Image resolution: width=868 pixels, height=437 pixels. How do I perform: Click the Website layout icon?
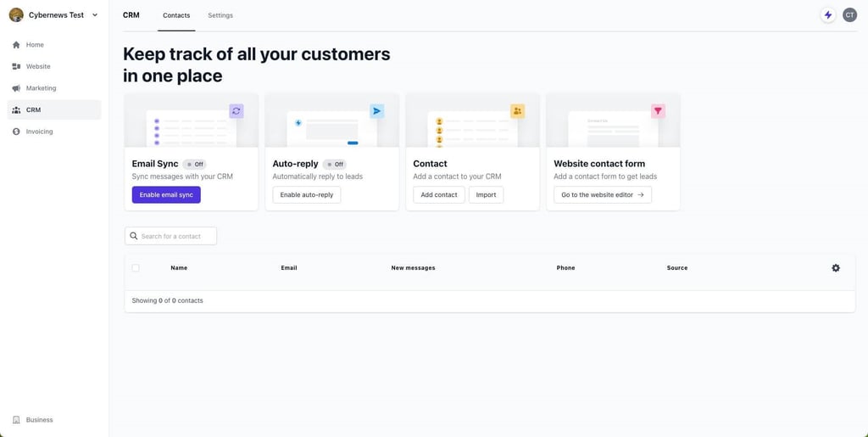[x=16, y=66]
